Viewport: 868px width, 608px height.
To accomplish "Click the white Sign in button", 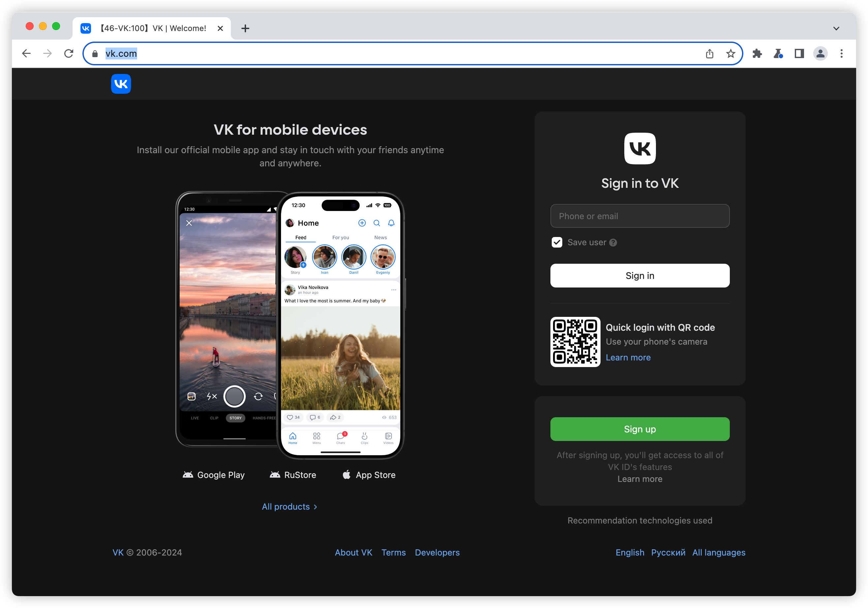I will tap(640, 275).
